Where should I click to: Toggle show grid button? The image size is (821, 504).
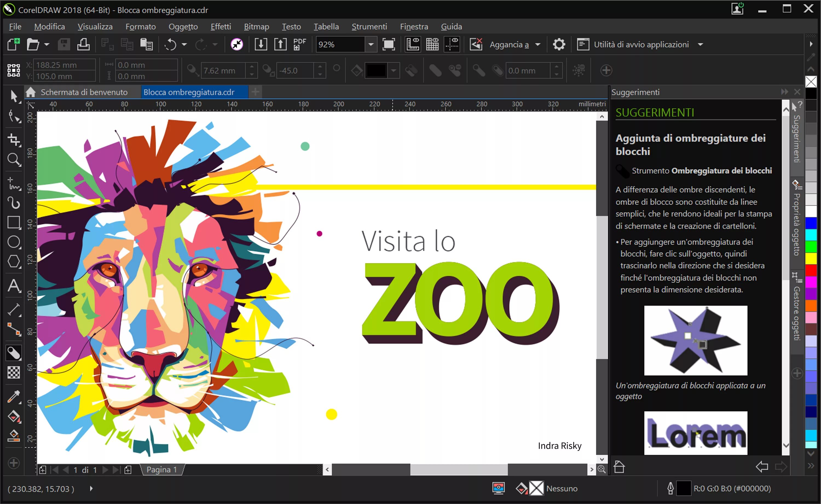[432, 44]
